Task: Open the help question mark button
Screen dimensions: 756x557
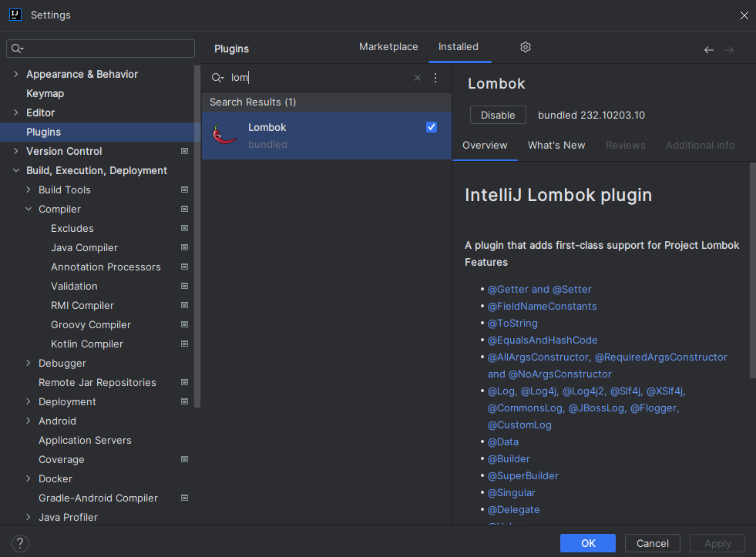Action: (20, 543)
